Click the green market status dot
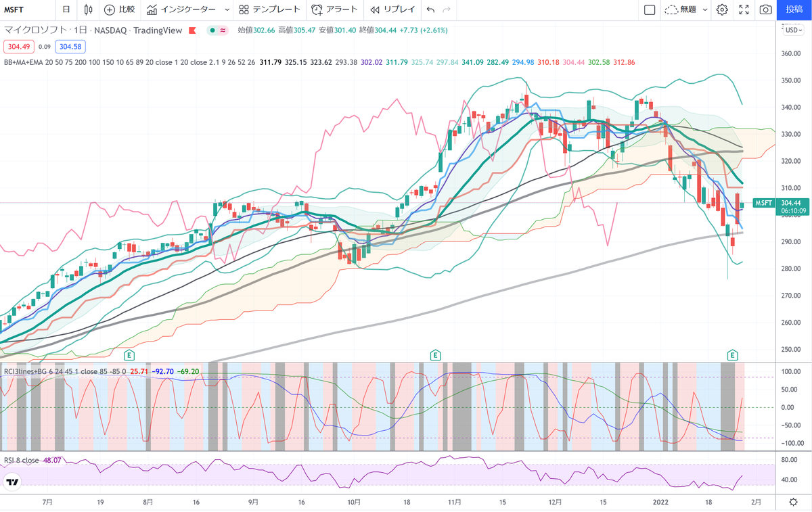Viewport: 812px width, 512px height. click(x=212, y=30)
